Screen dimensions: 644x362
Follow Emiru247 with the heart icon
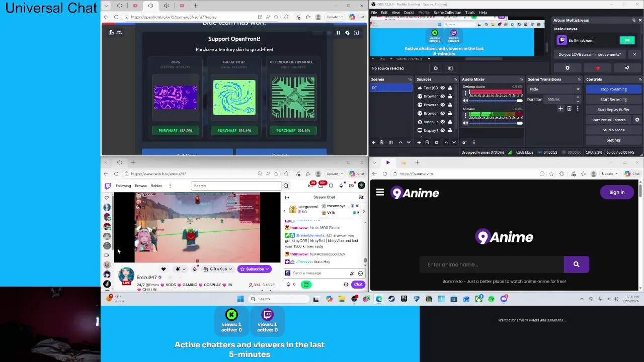pos(163,269)
